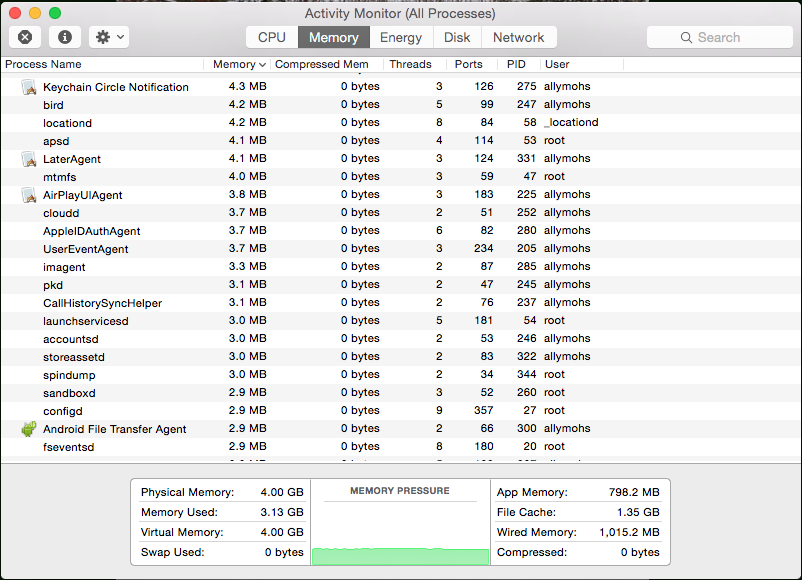Select the AppleIDAuthAgent process
This screenshot has width=802, height=580.
401,231
